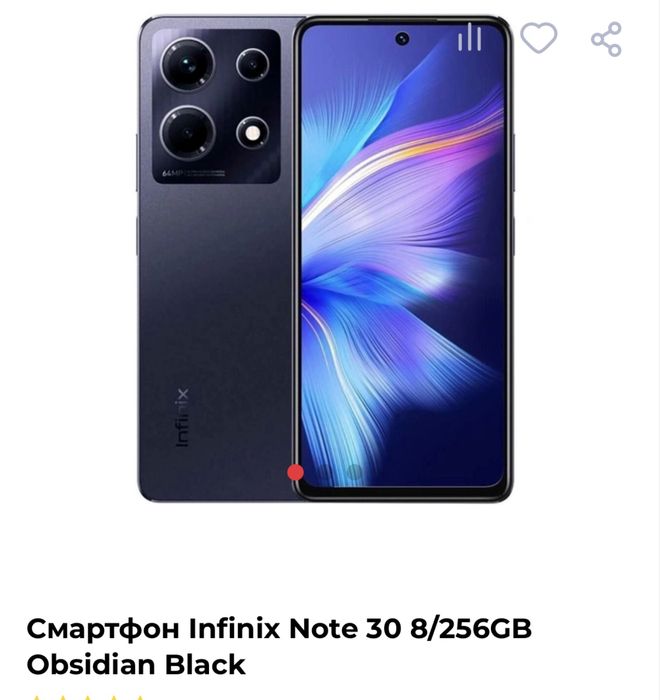Screen dimensions: 660x700
Task: Tap the third yellow rating star
Action: click(x=88, y=697)
